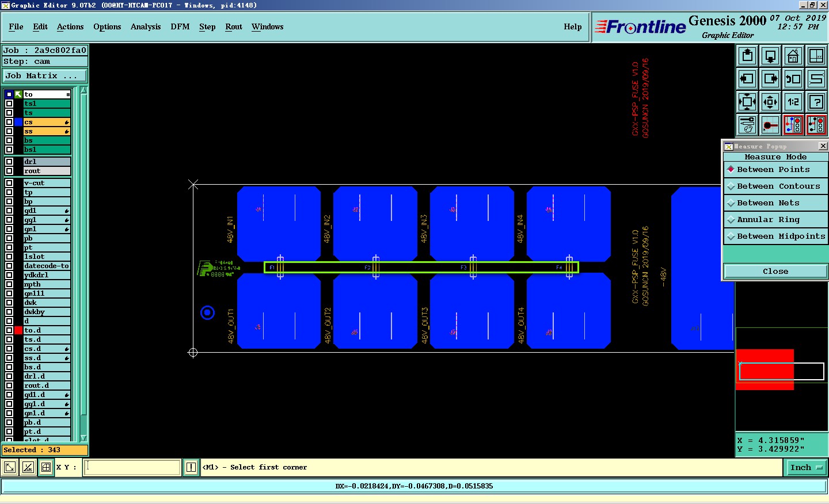The image size is (829, 504).
Task: Select Annular Ring measure mode
Action: click(x=775, y=220)
